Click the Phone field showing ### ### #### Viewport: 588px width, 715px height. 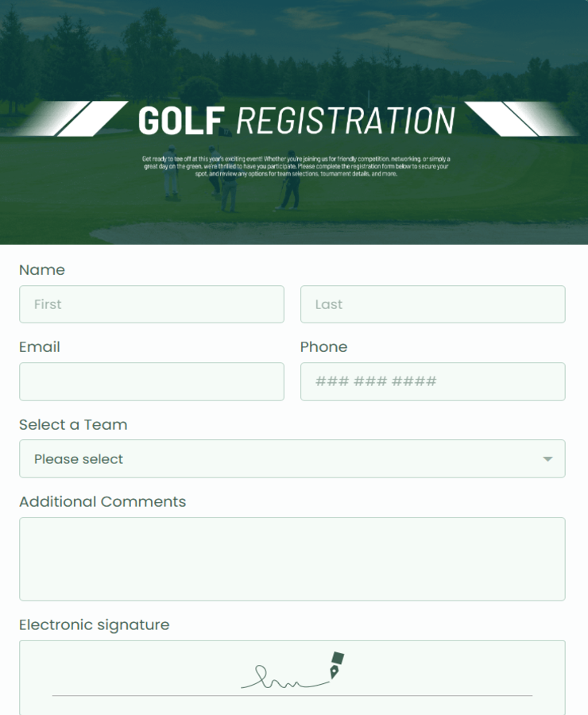click(x=432, y=381)
